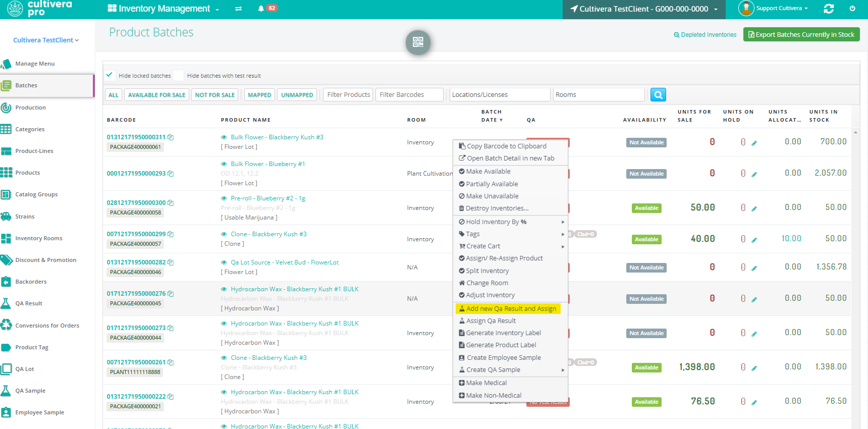The height and width of the screenshot is (429, 868).
Task: Click the power logout icon
Action: (x=852, y=9)
